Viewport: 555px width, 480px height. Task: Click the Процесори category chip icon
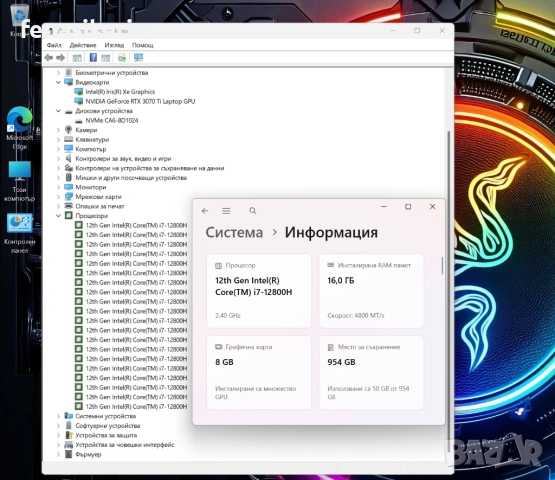69,216
